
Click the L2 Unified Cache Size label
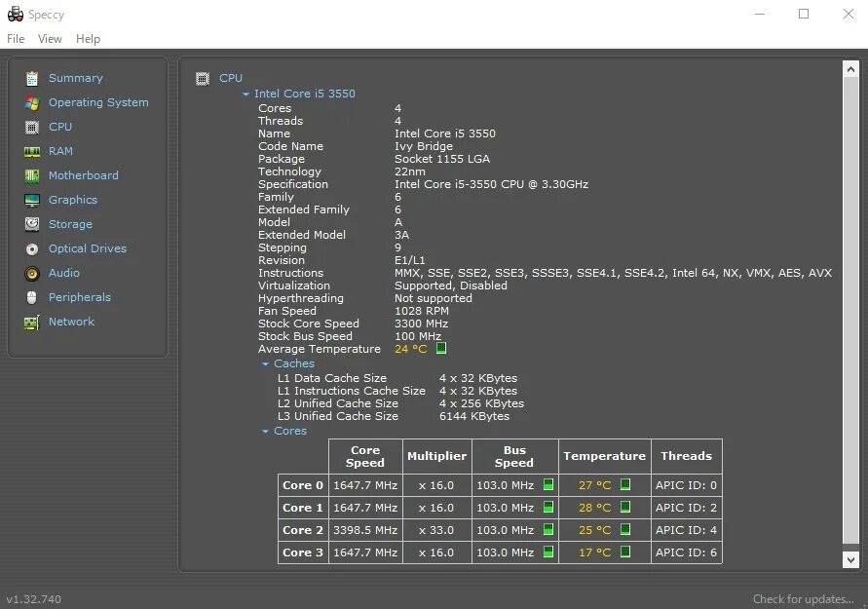[338, 403]
